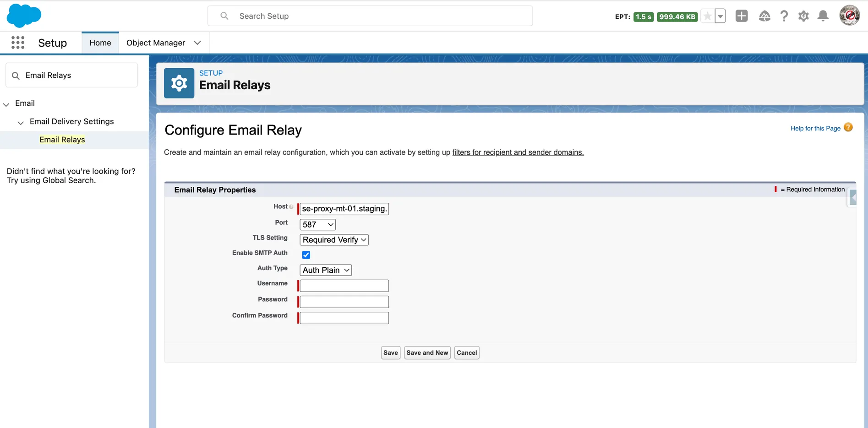Viewport: 868px width, 428px height.
Task: Open the Port dropdown
Action: (x=317, y=224)
